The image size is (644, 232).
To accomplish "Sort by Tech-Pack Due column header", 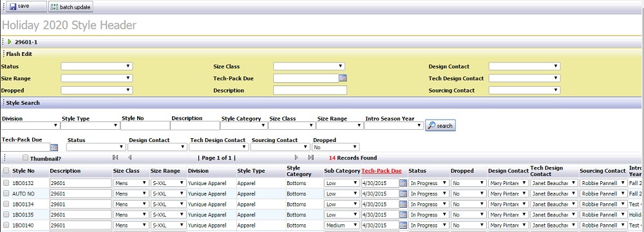I will click(x=381, y=171).
